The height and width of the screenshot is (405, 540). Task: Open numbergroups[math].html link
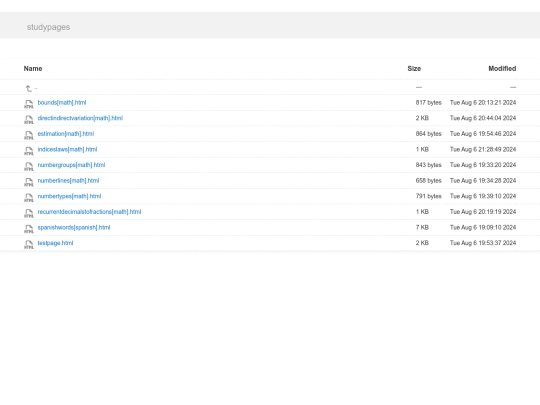pos(71,165)
